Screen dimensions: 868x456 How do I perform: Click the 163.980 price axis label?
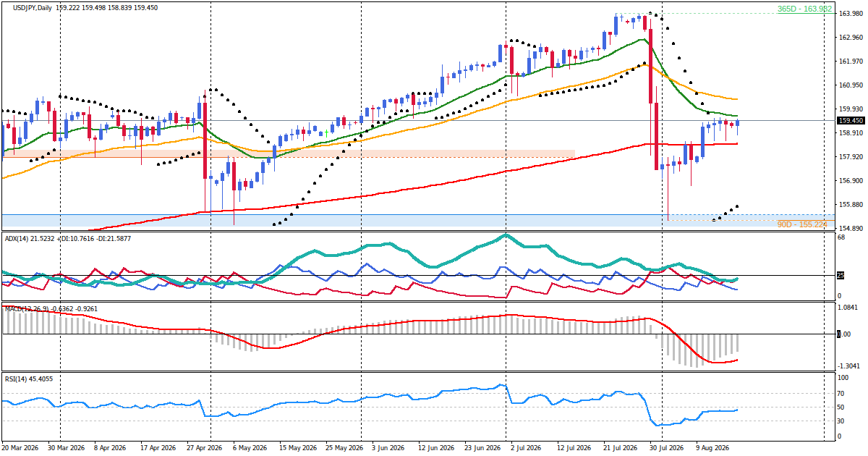pos(851,14)
